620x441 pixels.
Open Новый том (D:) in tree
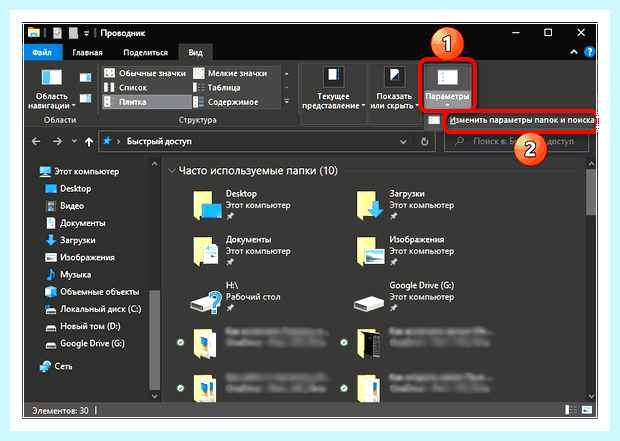83,326
